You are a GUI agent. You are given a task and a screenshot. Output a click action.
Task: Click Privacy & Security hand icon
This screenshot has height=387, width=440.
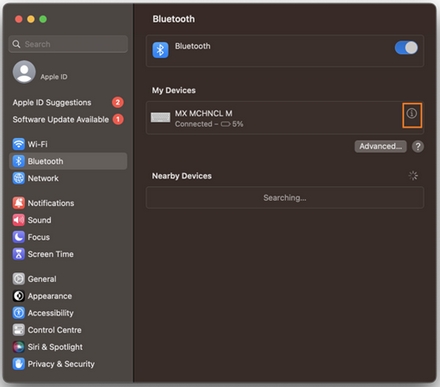(x=19, y=364)
